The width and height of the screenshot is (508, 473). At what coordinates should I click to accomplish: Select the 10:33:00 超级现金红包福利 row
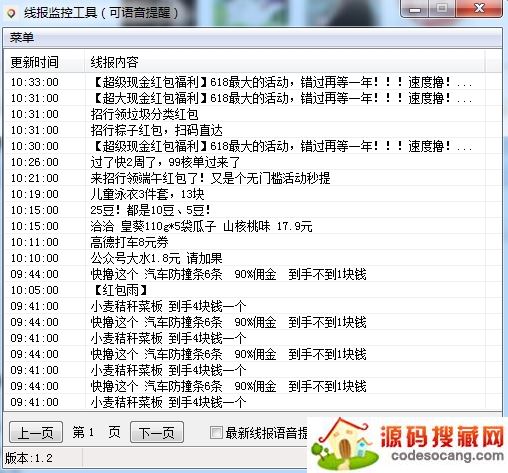pyautogui.click(x=245, y=82)
